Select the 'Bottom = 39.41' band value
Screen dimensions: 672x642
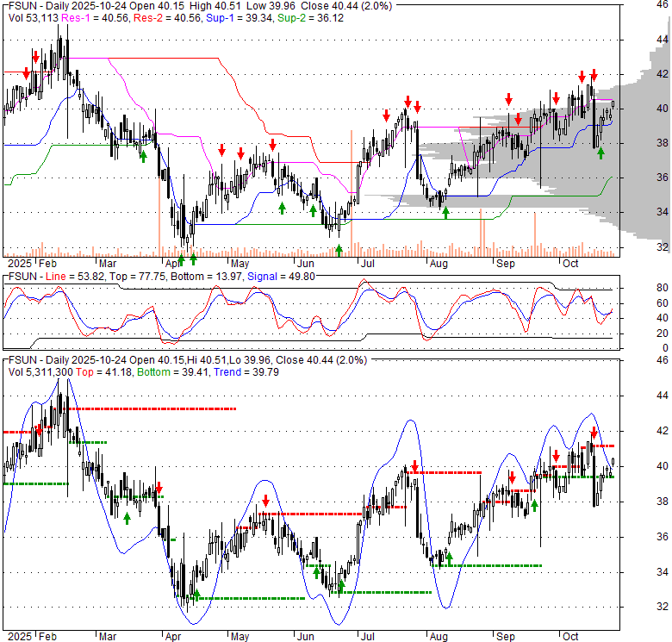(x=172, y=372)
